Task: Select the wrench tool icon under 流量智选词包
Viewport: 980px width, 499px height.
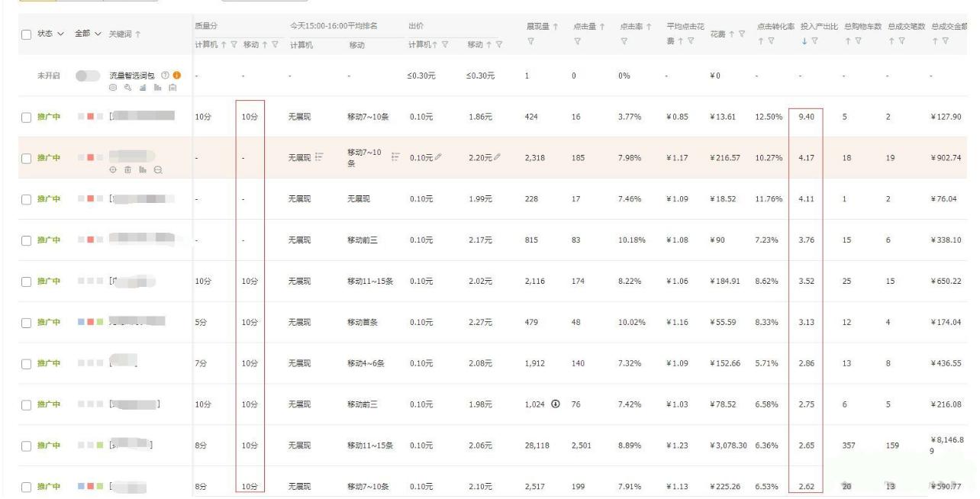Action: point(128,87)
